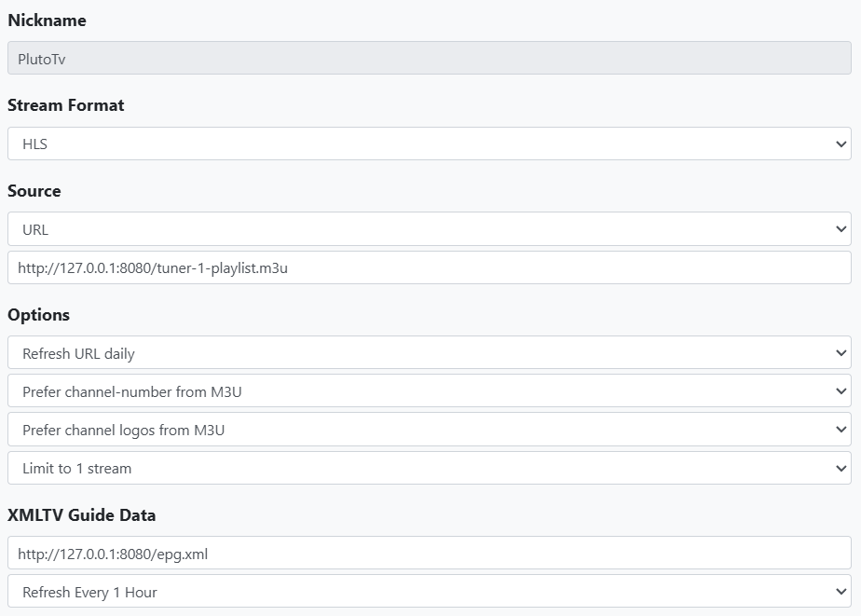Click the arrow beside Limit to 1 stream
This screenshot has height=616, width=861.
click(x=841, y=468)
